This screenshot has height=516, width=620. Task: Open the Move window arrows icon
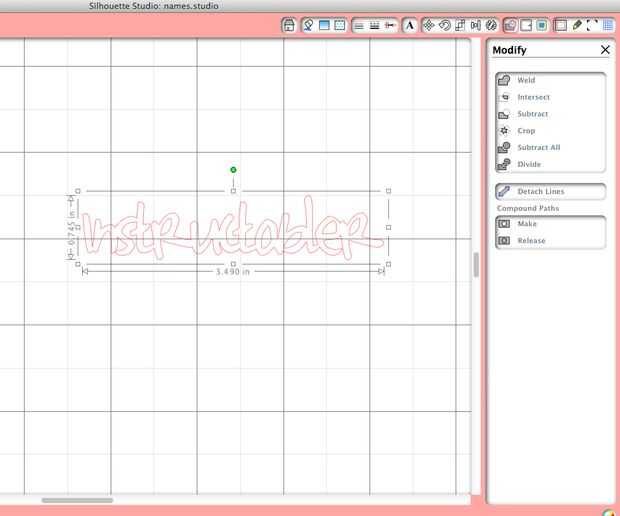pyautogui.click(x=429, y=26)
